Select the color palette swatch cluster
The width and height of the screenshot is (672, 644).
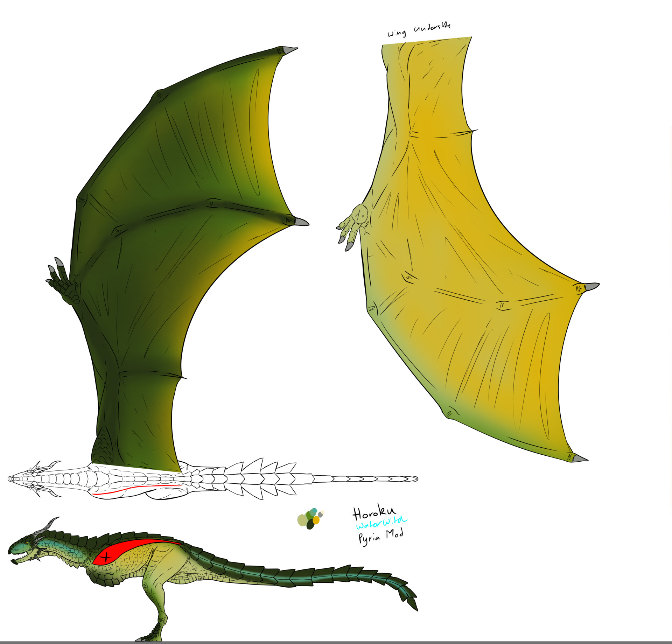tap(310, 518)
